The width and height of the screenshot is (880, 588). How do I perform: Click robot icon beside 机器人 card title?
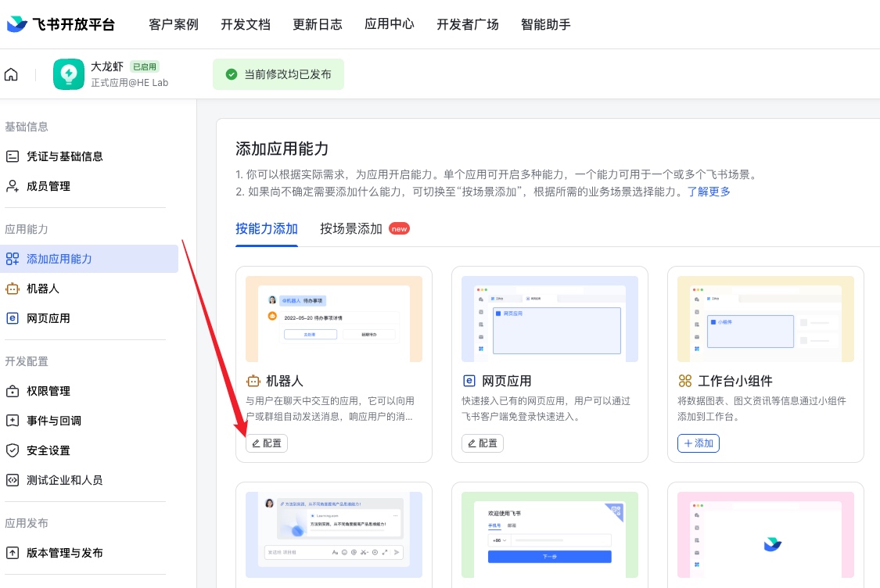pos(253,382)
